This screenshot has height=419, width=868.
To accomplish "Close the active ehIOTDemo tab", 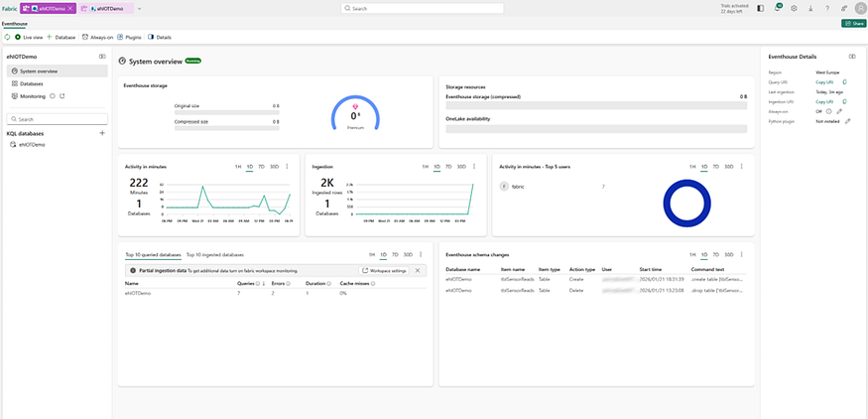I will point(70,8).
